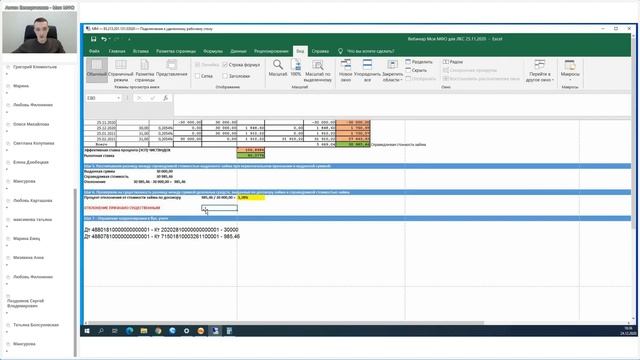Image resolution: width=640 pixels, height=360 pixels.
Task: Open the Page Layout (Разметка страницы) ribbon tab
Action: pyautogui.click(x=176, y=51)
